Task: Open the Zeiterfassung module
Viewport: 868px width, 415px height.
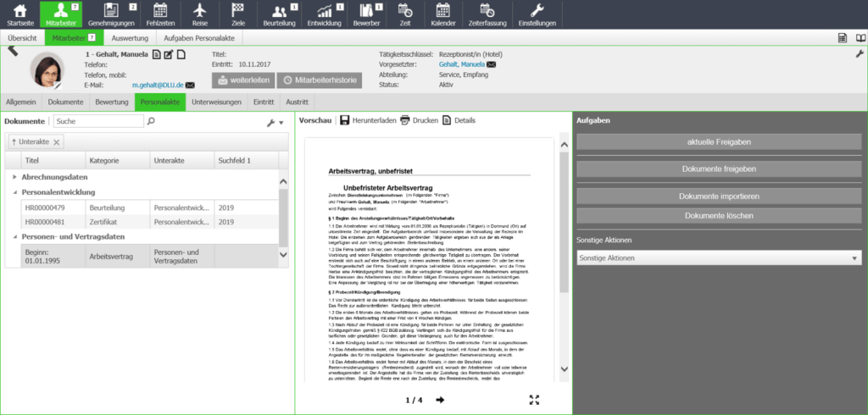Action: click(x=487, y=14)
